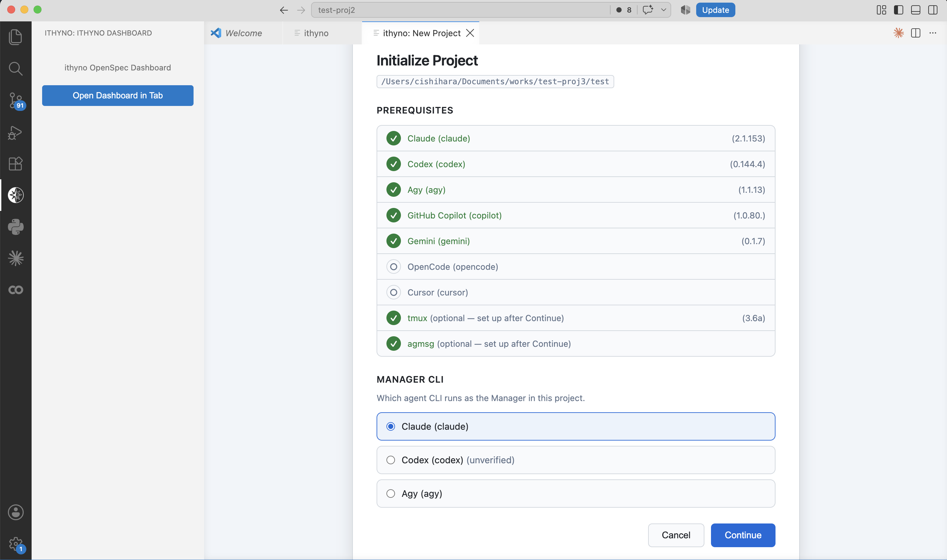Toggle the secondary side bar

(x=933, y=10)
